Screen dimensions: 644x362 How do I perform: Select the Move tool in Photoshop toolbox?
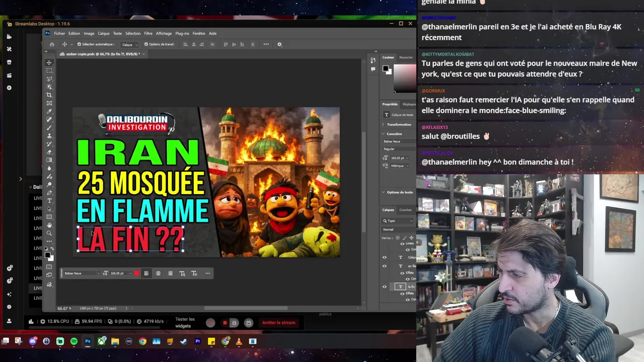click(x=49, y=63)
